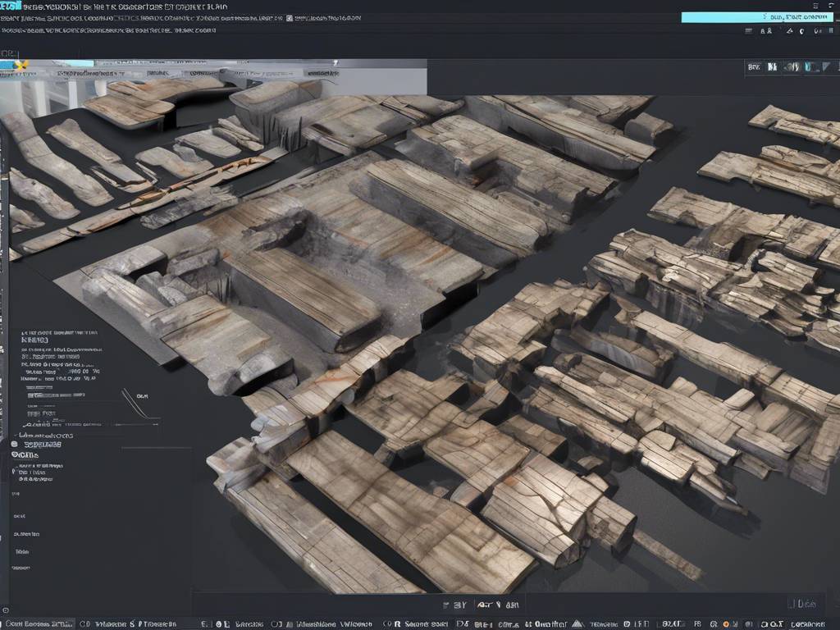Click the cyan icon in the viewport toolbar
840x630 pixels.
click(810, 67)
